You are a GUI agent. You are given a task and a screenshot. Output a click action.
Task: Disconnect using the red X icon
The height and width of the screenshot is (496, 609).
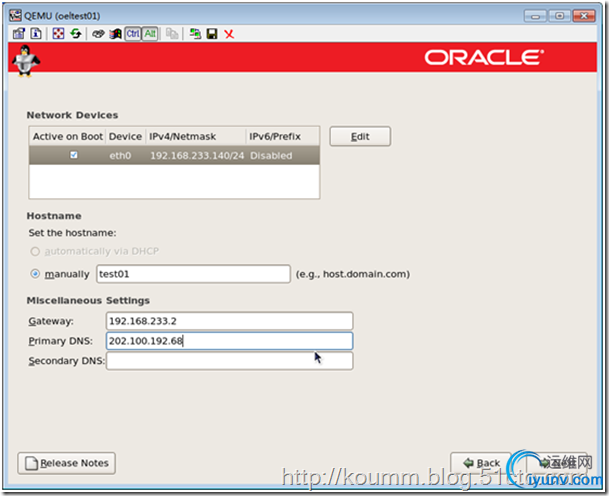click(x=229, y=34)
